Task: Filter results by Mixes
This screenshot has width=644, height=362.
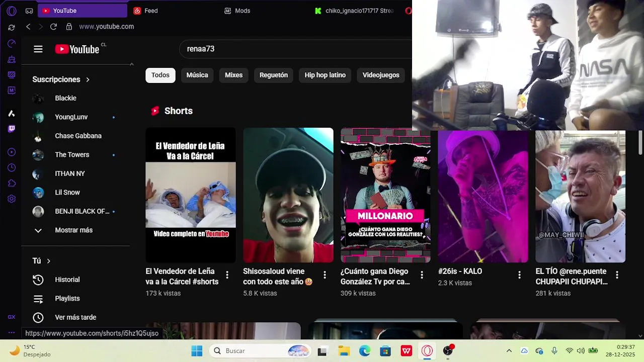Action: (x=233, y=75)
